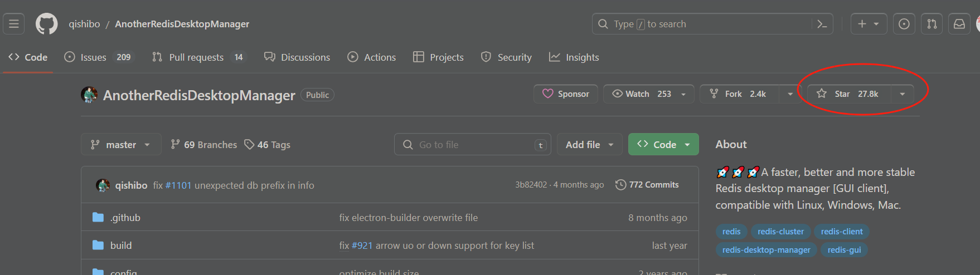Click the build folder icon
980x275 pixels.
pos(98,245)
